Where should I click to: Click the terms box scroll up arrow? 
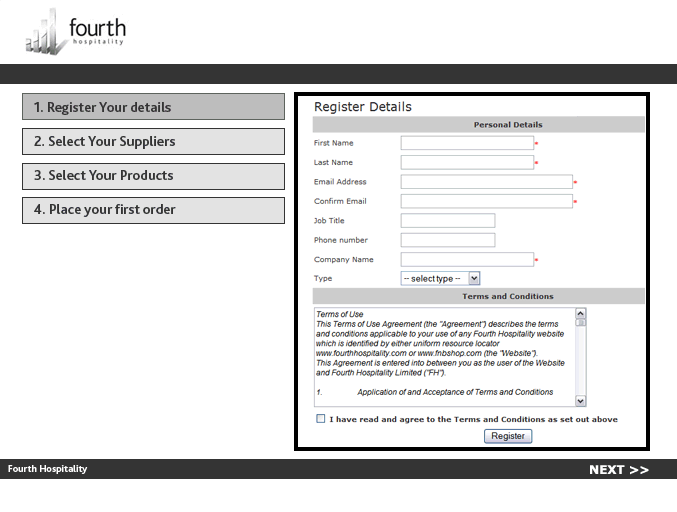581,313
